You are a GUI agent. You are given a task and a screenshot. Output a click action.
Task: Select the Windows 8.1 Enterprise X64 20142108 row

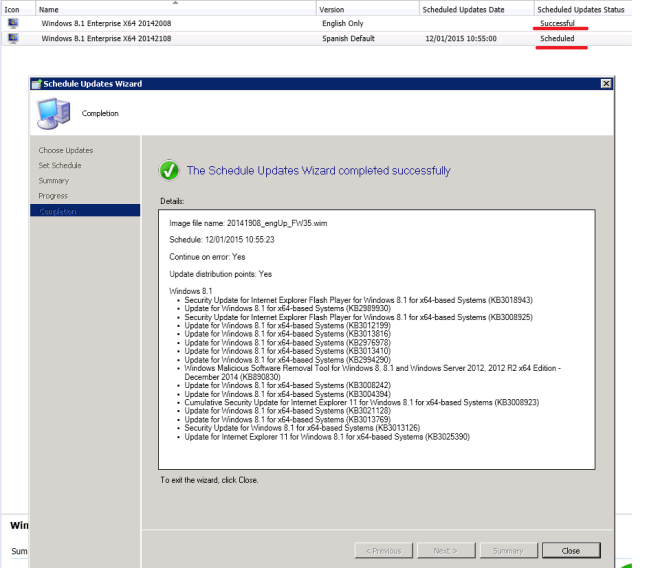coord(105,38)
